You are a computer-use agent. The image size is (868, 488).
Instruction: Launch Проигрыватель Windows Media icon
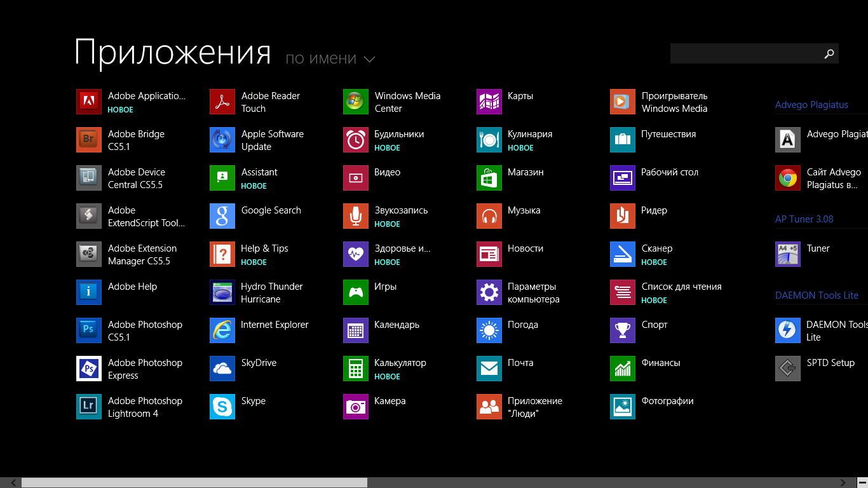tap(623, 102)
